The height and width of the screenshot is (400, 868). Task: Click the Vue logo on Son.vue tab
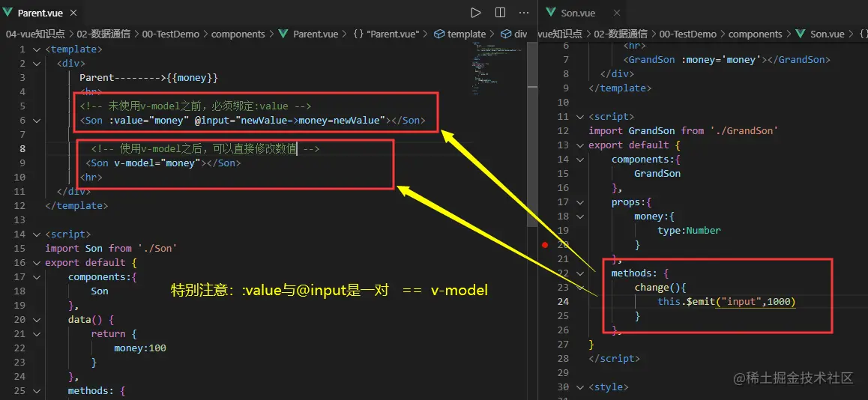[551, 13]
